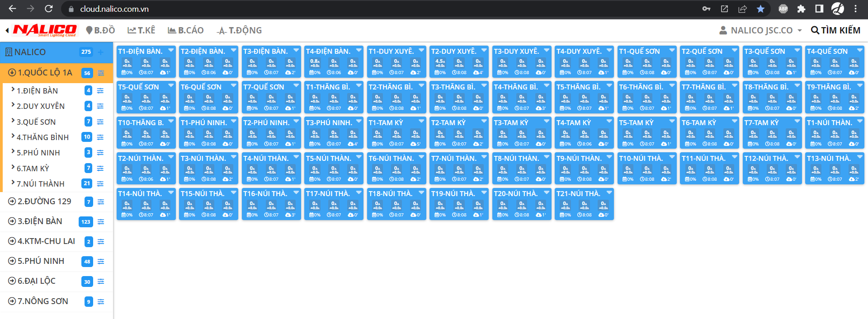Expand the 5.PHÚ NINH group with 48 items

click(12, 261)
